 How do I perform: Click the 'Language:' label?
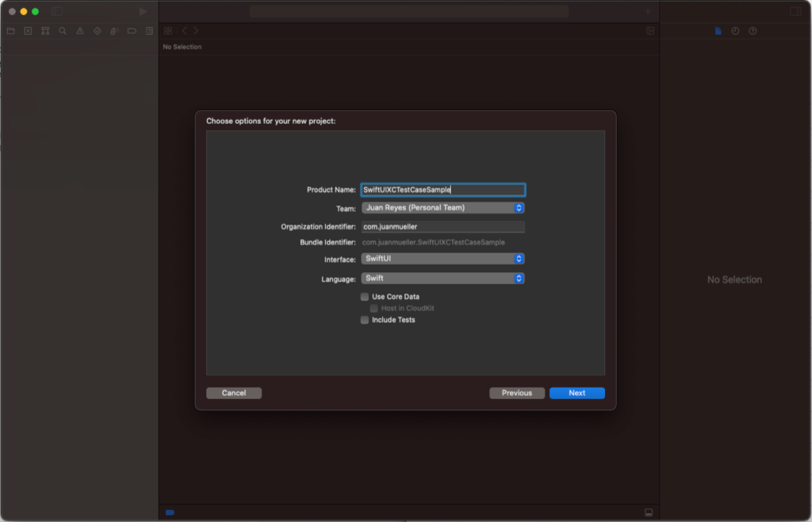coord(339,279)
